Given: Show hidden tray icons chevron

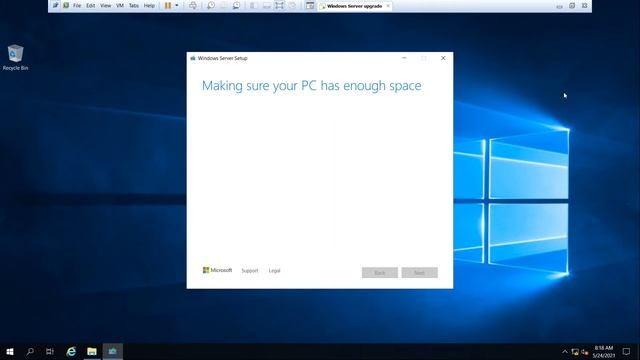Looking at the screenshot, I should (564, 352).
